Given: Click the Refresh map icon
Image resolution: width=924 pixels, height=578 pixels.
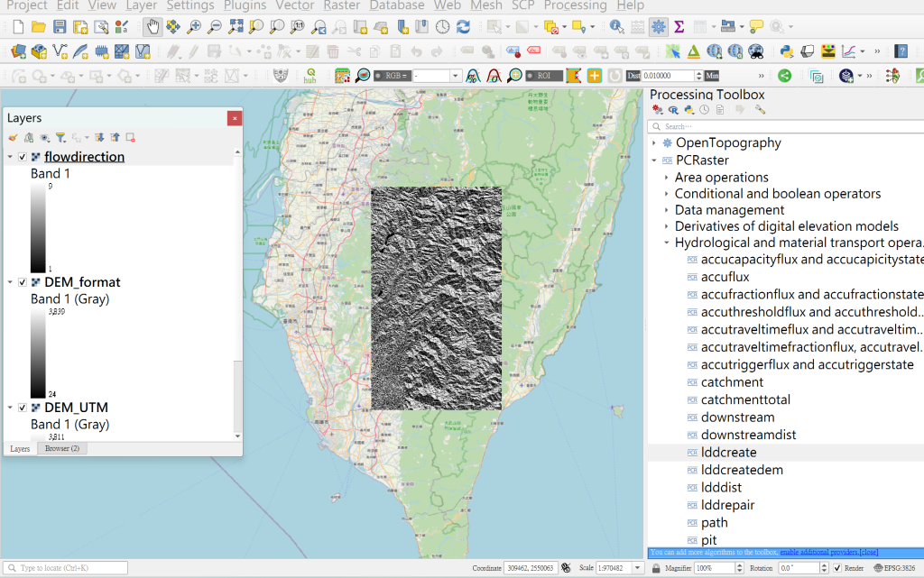Looking at the screenshot, I should tap(463, 26).
